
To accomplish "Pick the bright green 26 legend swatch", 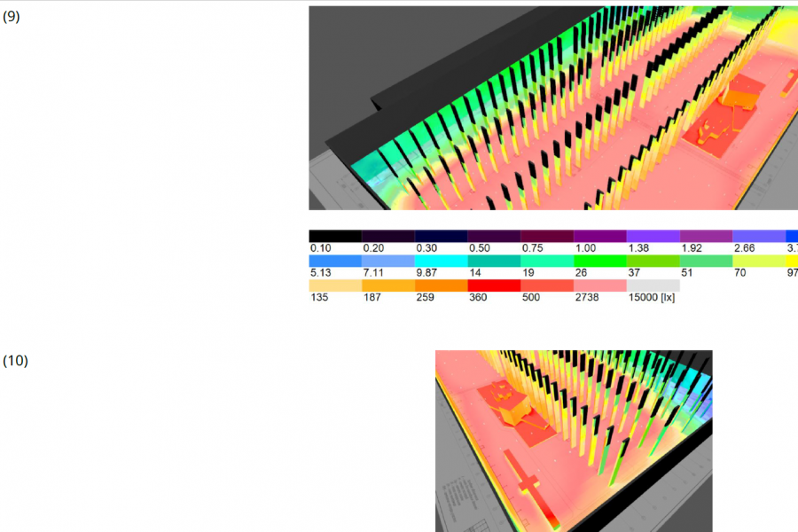I will click(600, 261).
